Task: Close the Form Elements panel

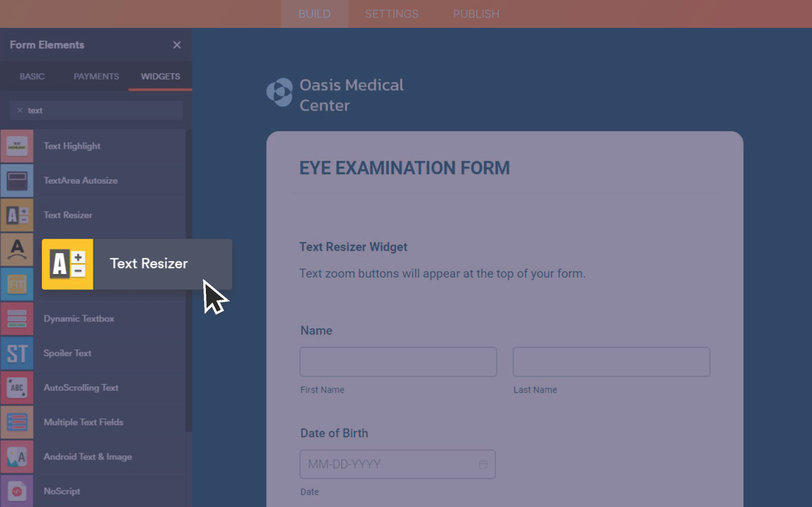Action: pos(177,45)
